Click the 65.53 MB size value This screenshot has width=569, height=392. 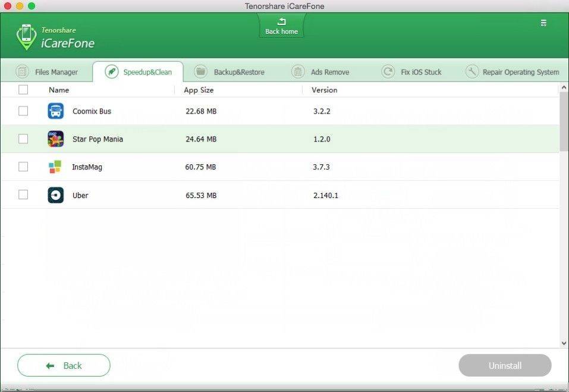(x=201, y=195)
